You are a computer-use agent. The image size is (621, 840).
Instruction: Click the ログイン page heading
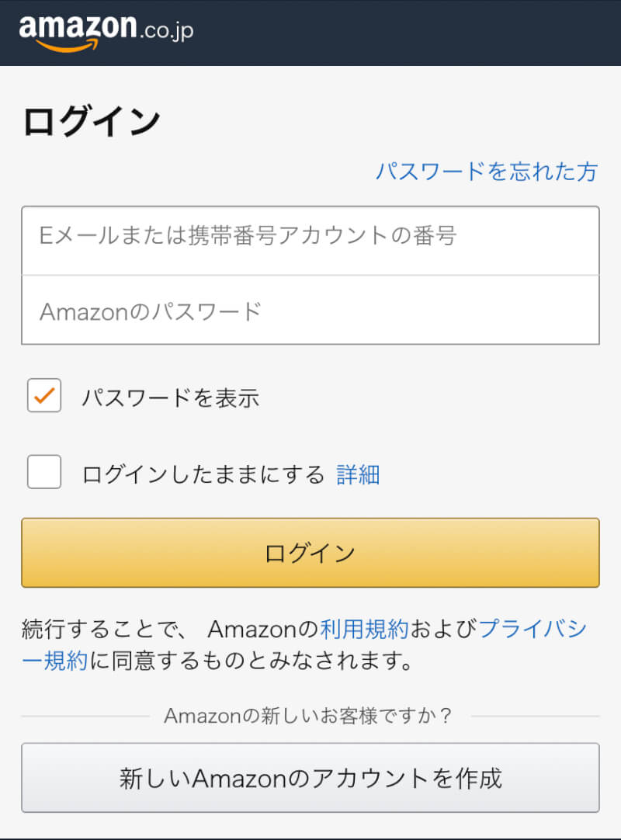(x=92, y=122)
